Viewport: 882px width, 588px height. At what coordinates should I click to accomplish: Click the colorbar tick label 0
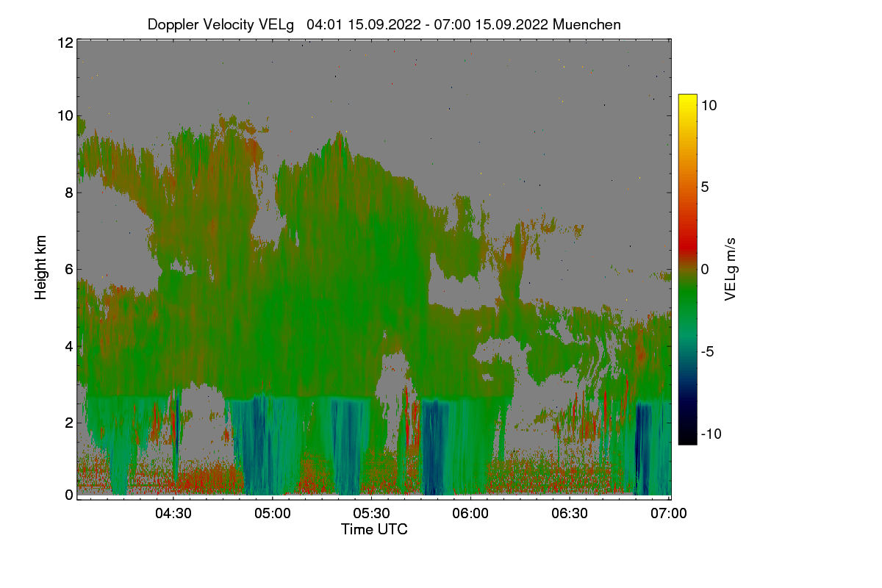tap(705, 269)
